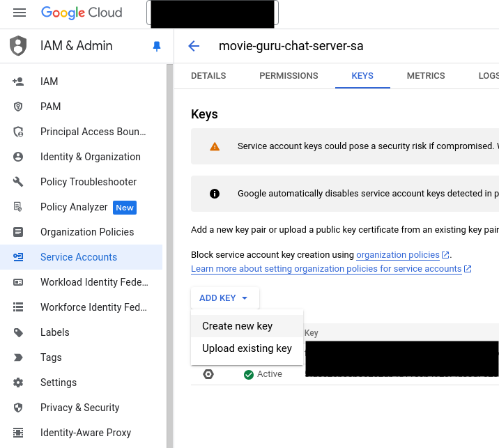Open the ADD KEY dropdown
499x448 pixels.
tap(224, 298)
